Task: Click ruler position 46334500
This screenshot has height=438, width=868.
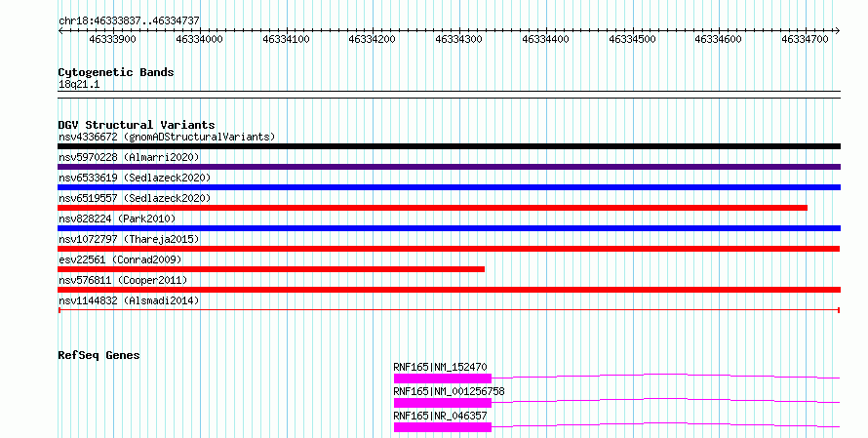Action: click(x=632, y=39)
